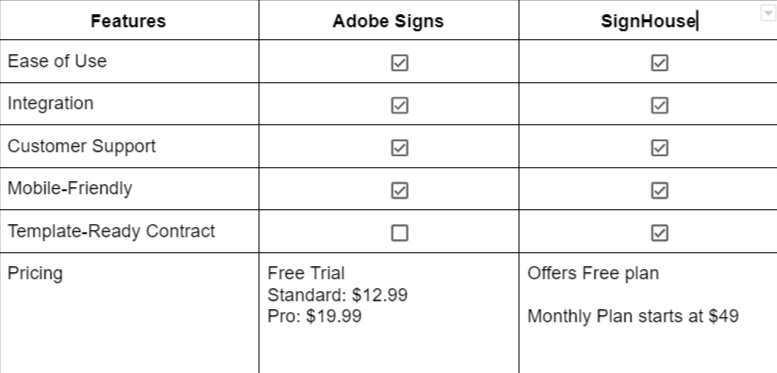Viewport: 777px width, 373px height.
Task: Click the Standard: $12.99 text line
Action: pos(337,295)
